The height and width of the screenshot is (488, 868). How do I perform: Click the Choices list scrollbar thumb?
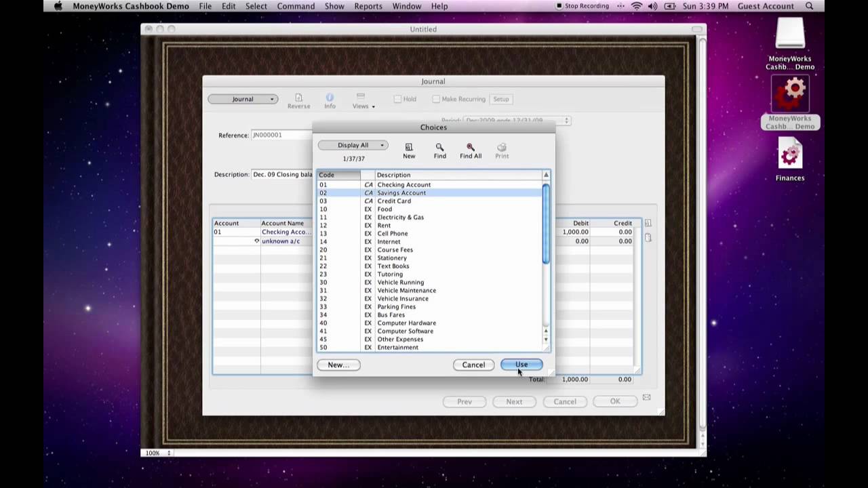[546, 224]
